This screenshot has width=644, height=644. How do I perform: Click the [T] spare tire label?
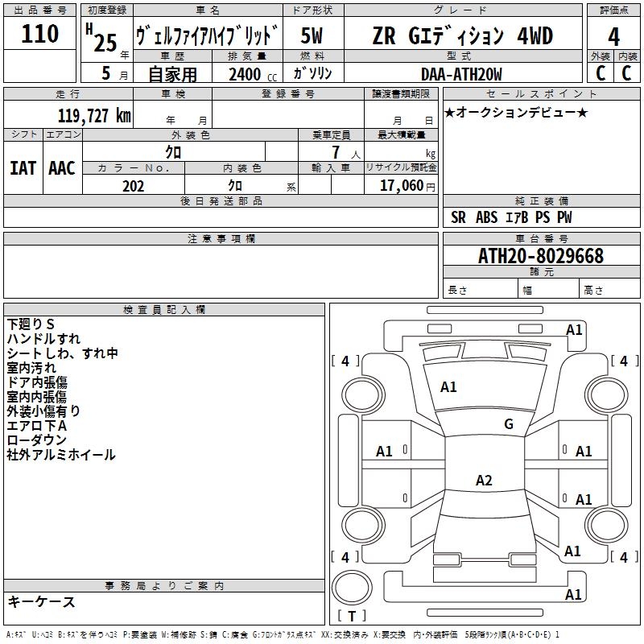coord(351,617)
